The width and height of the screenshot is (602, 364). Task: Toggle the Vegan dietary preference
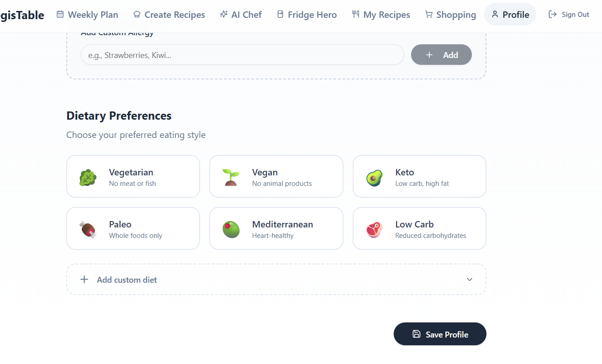(x=276, y=176)
